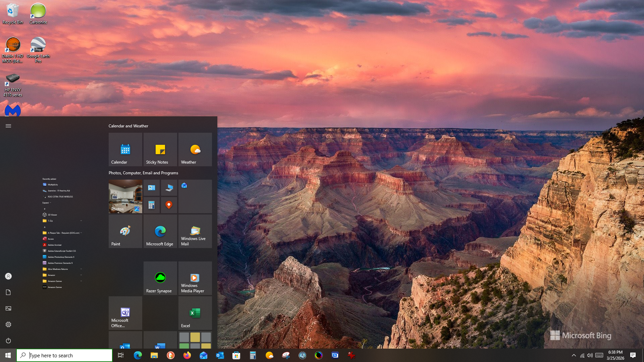Open the Calculator tile

pyautogui.click(x=152, y=205)
